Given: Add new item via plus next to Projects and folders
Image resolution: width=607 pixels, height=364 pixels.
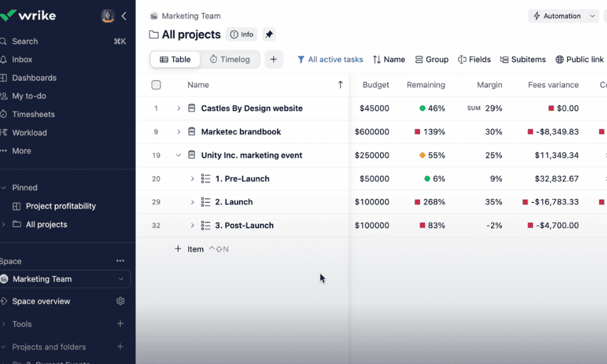Looking at the screenshot, I should pyautogui.click(x=120, y=347).
